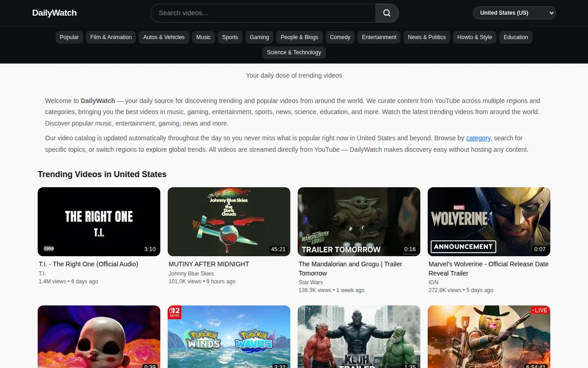Screen dimensions: 588x368
Task: Click the 3:10 duration badge
Action: click(150, 249)
